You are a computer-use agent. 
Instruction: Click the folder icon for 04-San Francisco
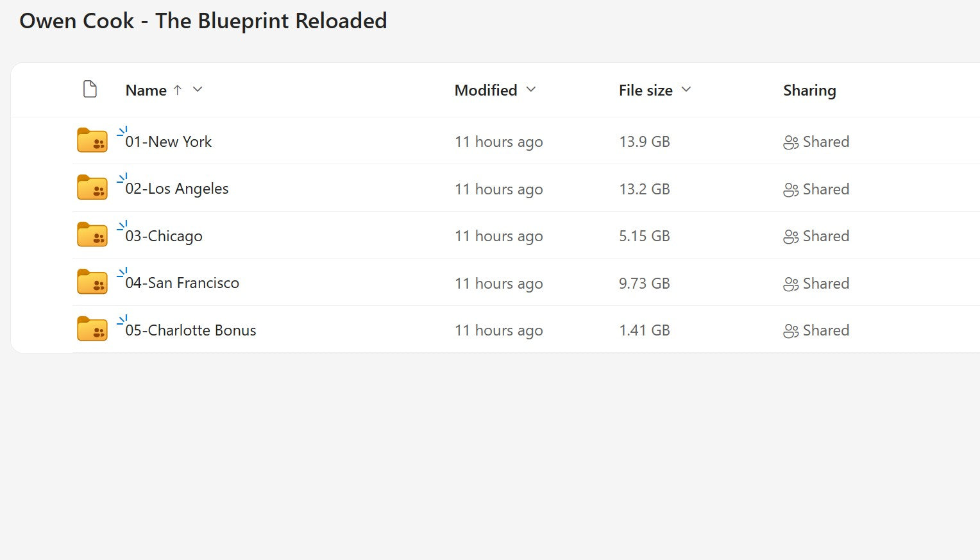(92, 282)
